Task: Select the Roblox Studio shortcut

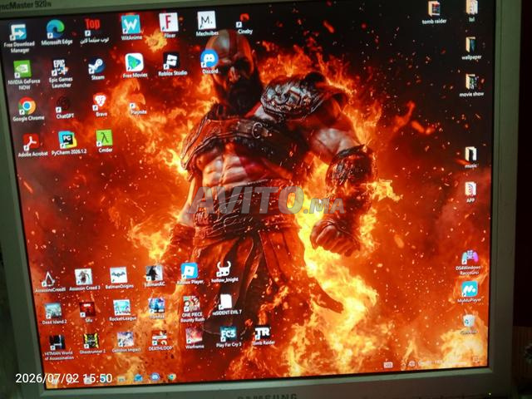Action: [172, 61]
